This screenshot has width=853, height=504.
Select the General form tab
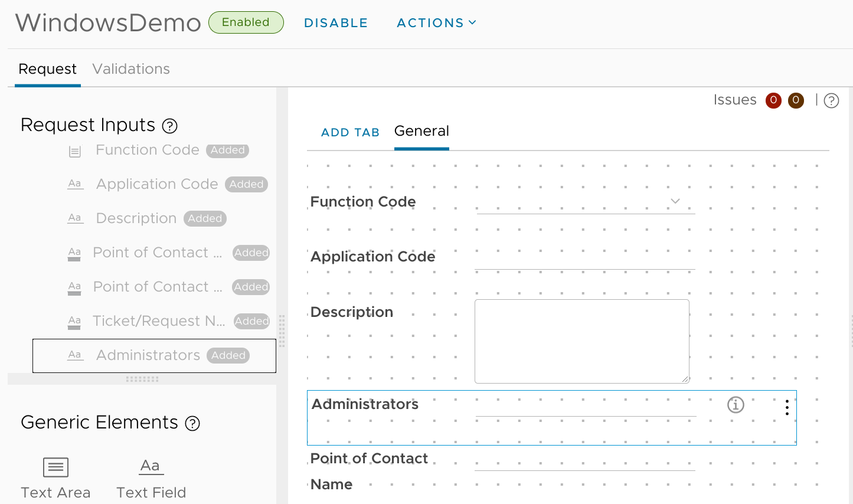(421, 131)
